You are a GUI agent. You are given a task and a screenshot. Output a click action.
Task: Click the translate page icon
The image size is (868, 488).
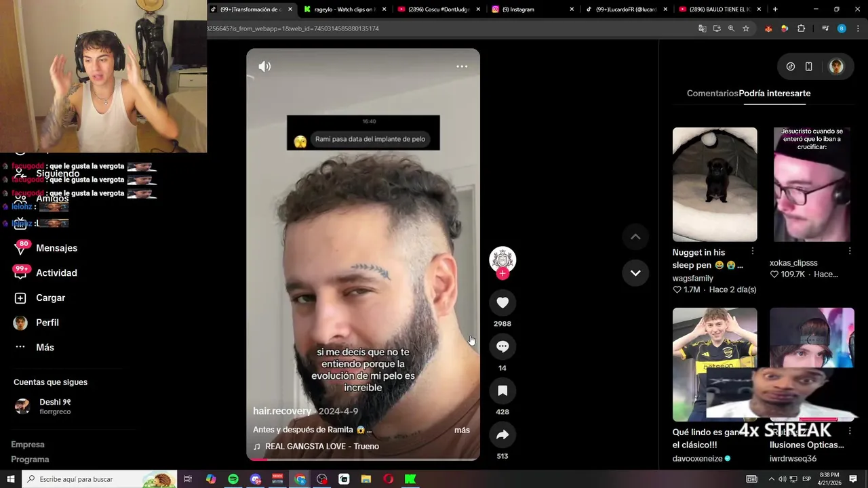coord(703,28)
